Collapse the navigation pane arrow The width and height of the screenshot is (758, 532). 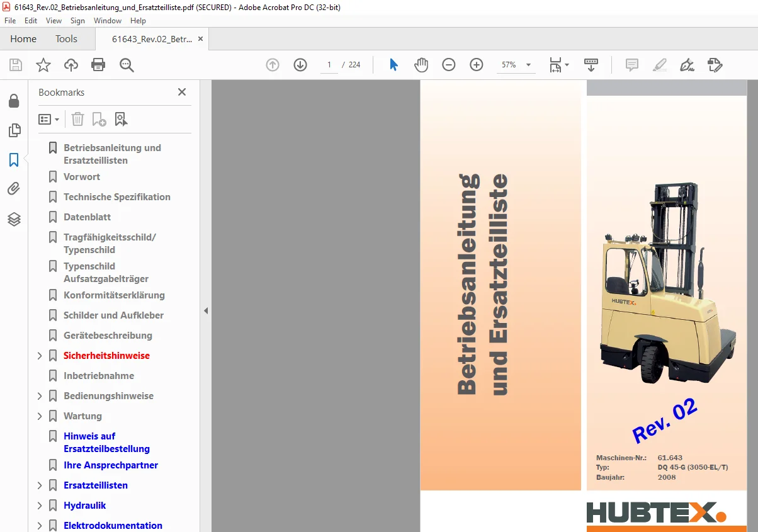tap(205, 310)
